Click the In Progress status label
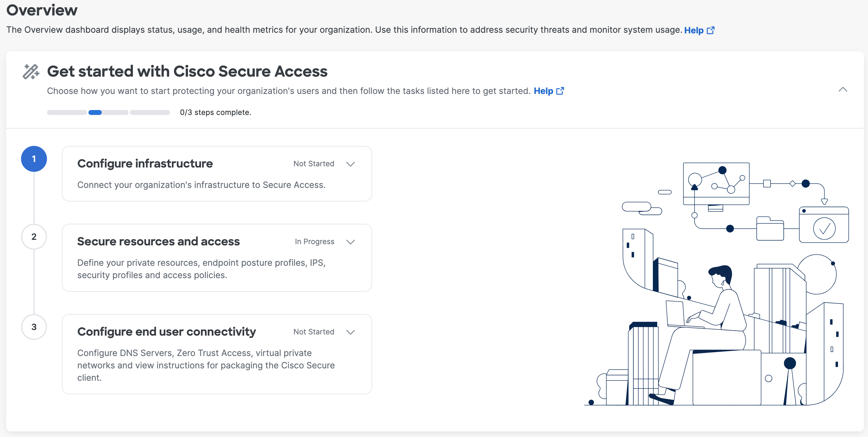868x437 pixels. click(x=314, y=242)
